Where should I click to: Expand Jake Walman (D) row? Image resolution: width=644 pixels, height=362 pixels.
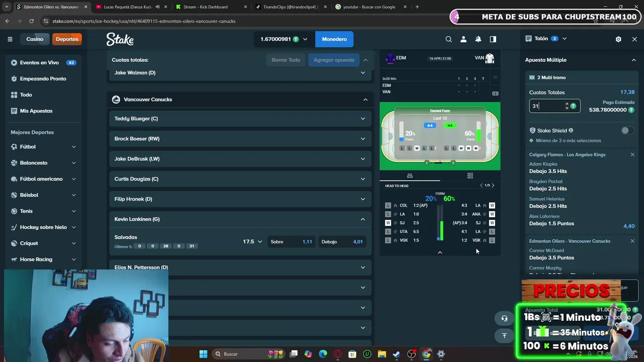click(240, 72)
